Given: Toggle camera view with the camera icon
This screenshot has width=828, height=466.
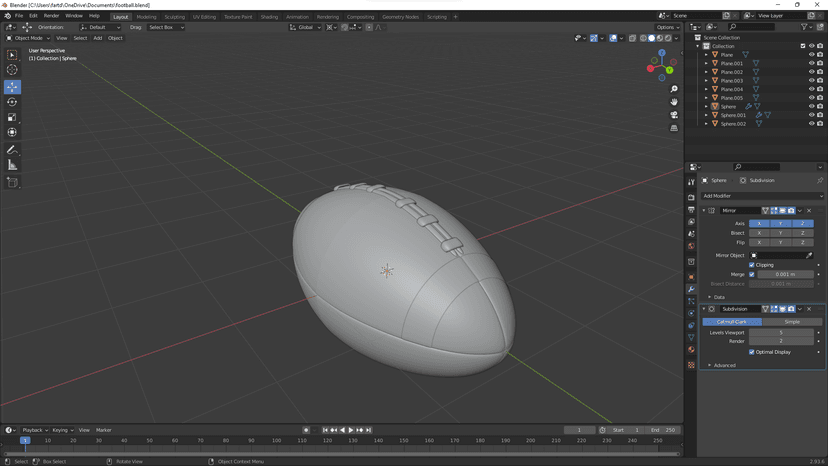Looking at the screenshot, I should click(674, 115).
